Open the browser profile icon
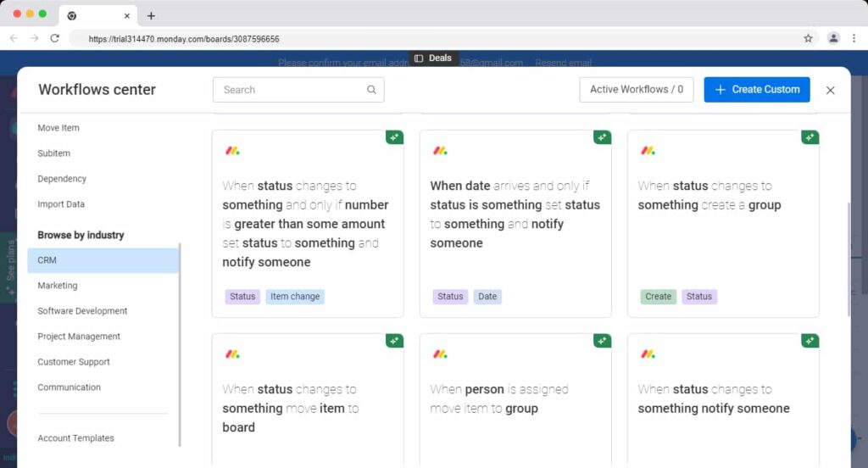Image resolution: width=868 pixels, height=468 pixels. pos(833,38)
